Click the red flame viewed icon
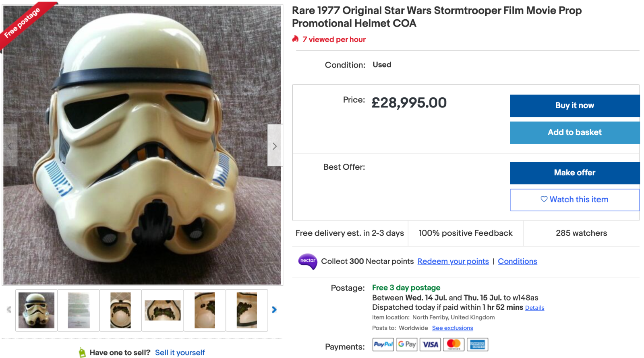The image size is (644, 358). (x=296, y=39)
